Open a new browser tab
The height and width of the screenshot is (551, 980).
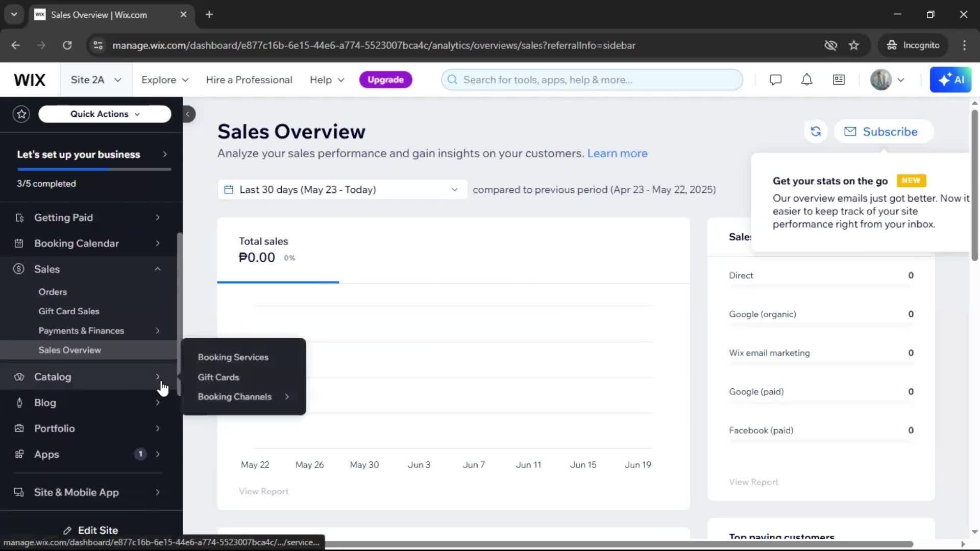(x=209, y=15)
